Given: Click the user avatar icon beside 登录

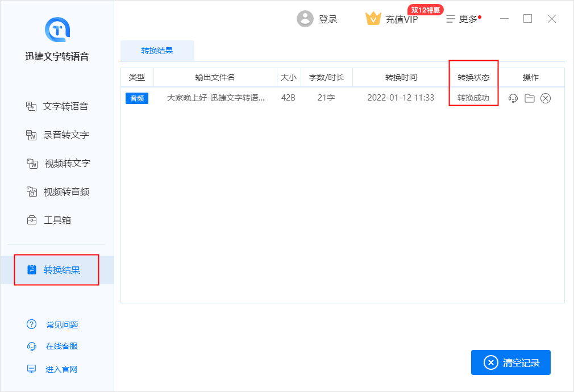Looking at the screenshot, I should [305, 19].
